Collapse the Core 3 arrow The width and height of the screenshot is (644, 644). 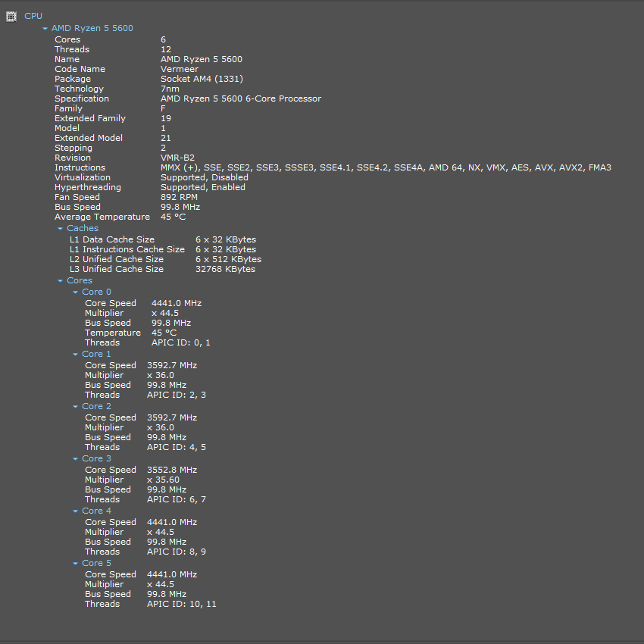click(x=75, y=459)
